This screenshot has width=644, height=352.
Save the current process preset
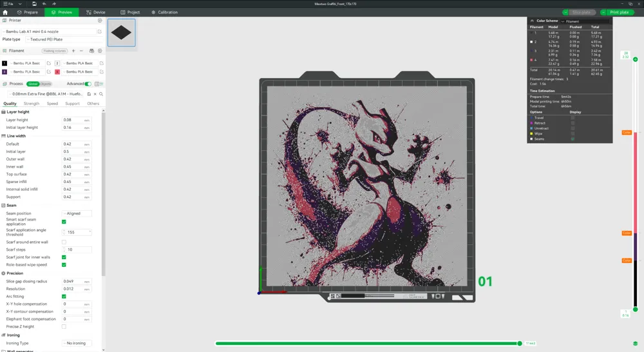pyautogui.click(x=89, y=93)
